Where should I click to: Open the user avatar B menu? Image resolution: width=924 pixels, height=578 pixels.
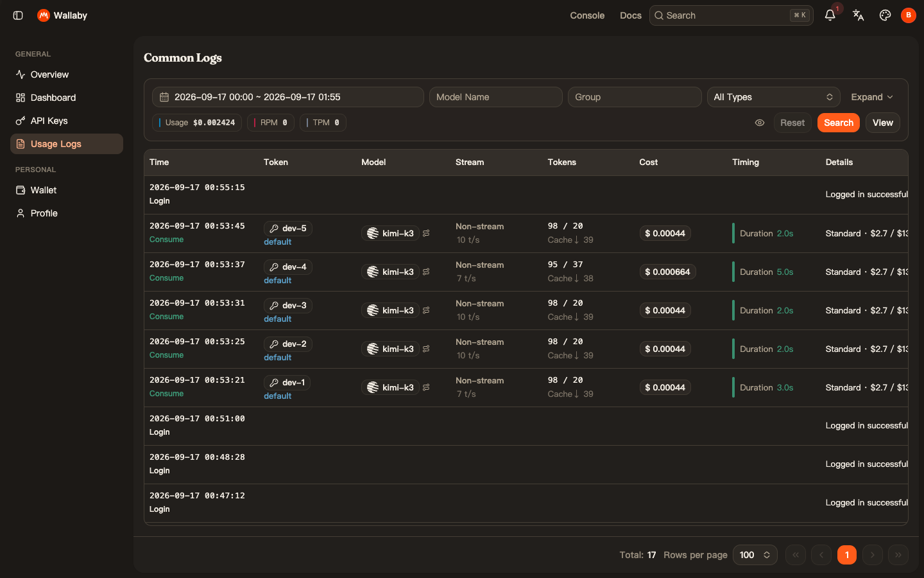[x=908, y=15]
